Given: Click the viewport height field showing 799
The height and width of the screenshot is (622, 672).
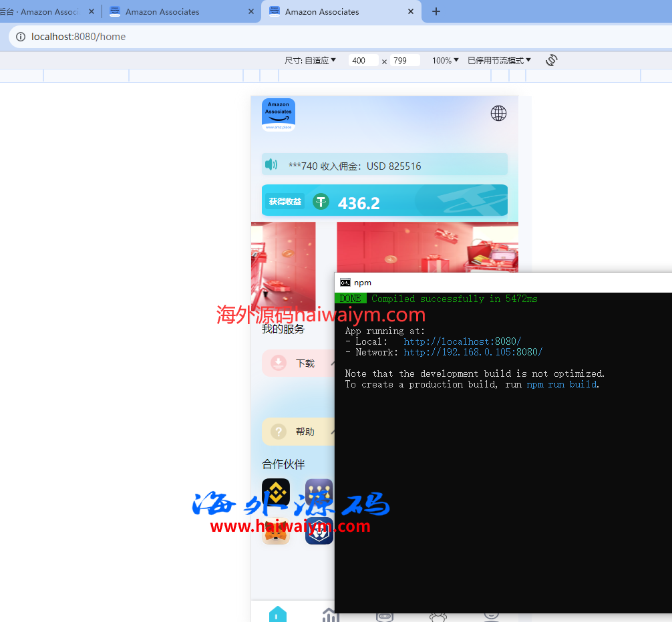Looking at the screenshot, I should tap(405, 61).
